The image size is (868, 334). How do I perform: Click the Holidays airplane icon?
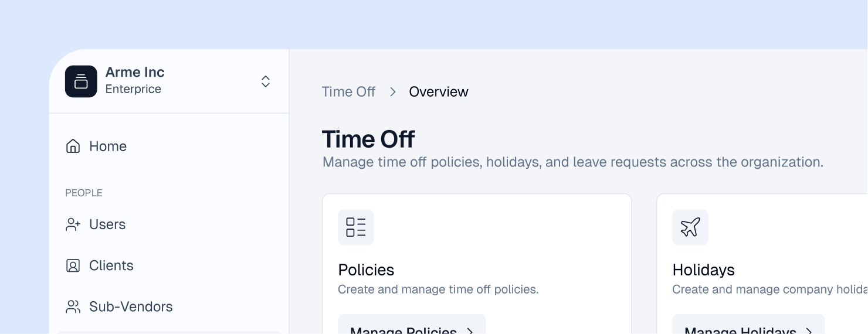tap(690, 227)
